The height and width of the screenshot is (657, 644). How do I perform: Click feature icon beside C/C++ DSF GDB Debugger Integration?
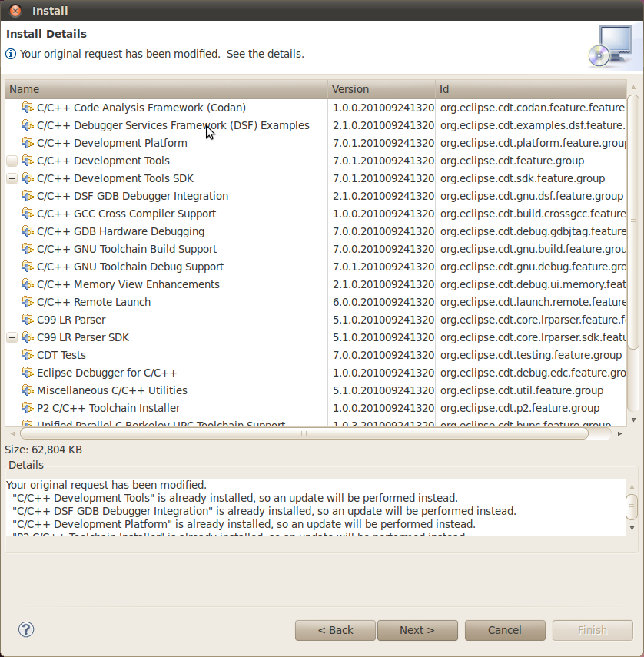[x=28, y=196]
